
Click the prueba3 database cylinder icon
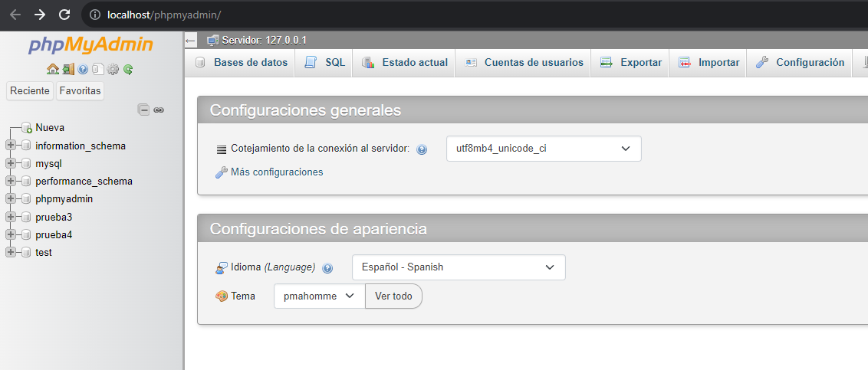click(x=25, y=217)
